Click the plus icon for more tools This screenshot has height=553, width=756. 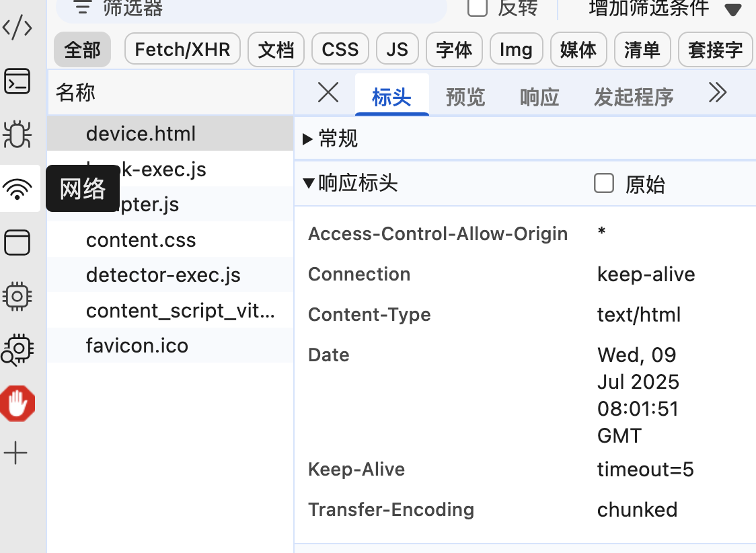click(16, 453)
